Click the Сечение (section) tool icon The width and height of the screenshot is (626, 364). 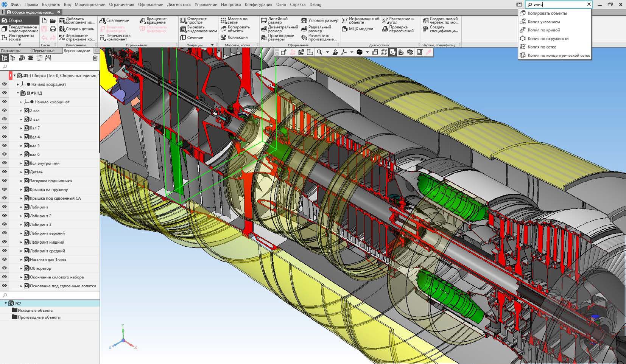click(x=183, y=37)
